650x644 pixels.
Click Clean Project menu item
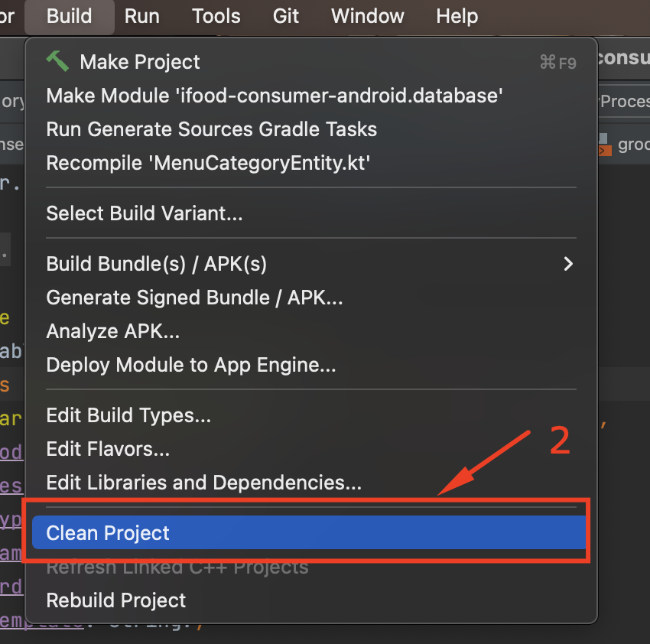[x=108, y=533]
